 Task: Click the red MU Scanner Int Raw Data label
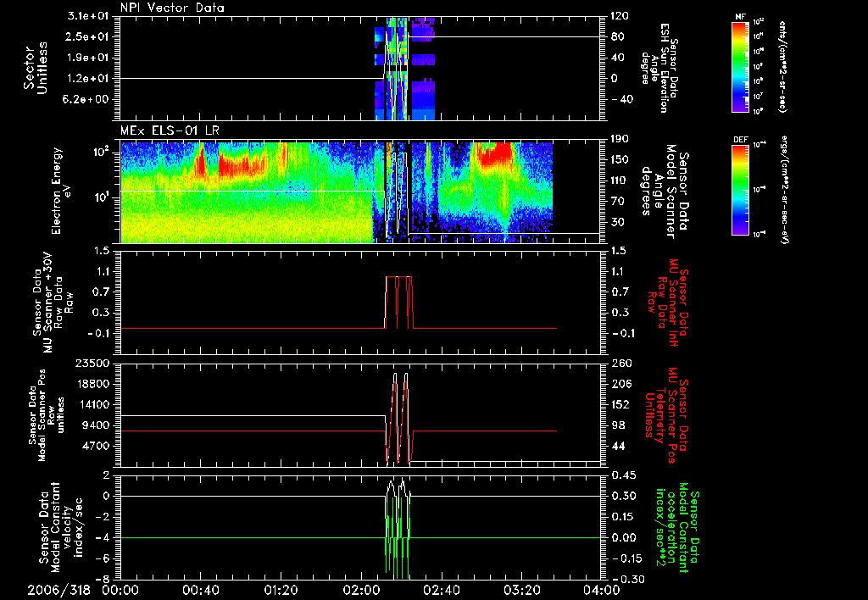coord(668,303)
